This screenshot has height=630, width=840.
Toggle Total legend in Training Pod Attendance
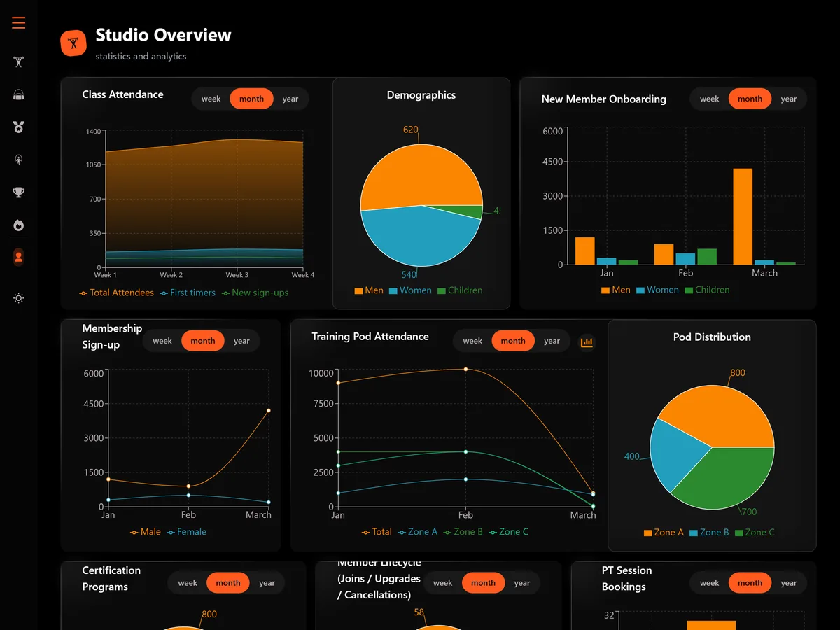point(377,532)
